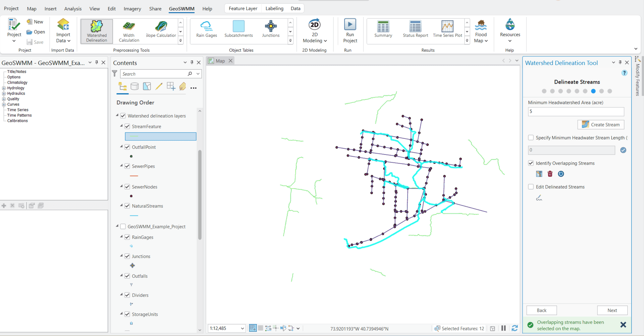644x336 pixels.
Task: Open the Time Series Plot results
Action: 447,30
